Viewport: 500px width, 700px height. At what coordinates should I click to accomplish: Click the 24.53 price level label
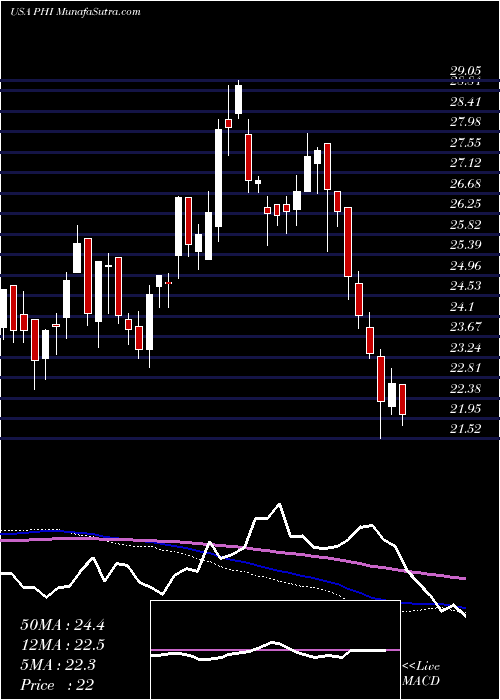(x=465, y=286)
